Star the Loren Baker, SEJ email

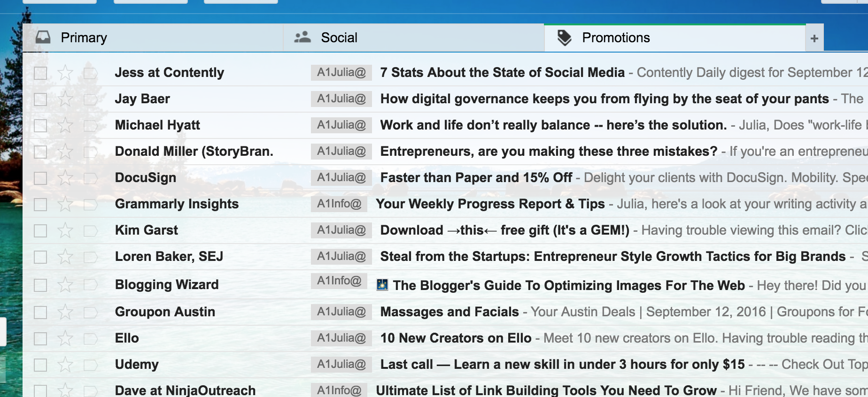[65, 257]
